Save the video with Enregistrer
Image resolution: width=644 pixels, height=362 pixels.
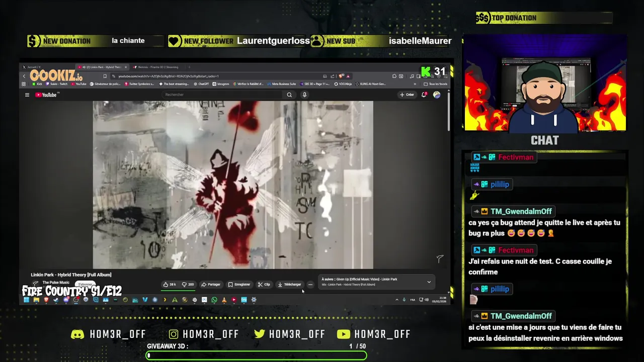239,285
